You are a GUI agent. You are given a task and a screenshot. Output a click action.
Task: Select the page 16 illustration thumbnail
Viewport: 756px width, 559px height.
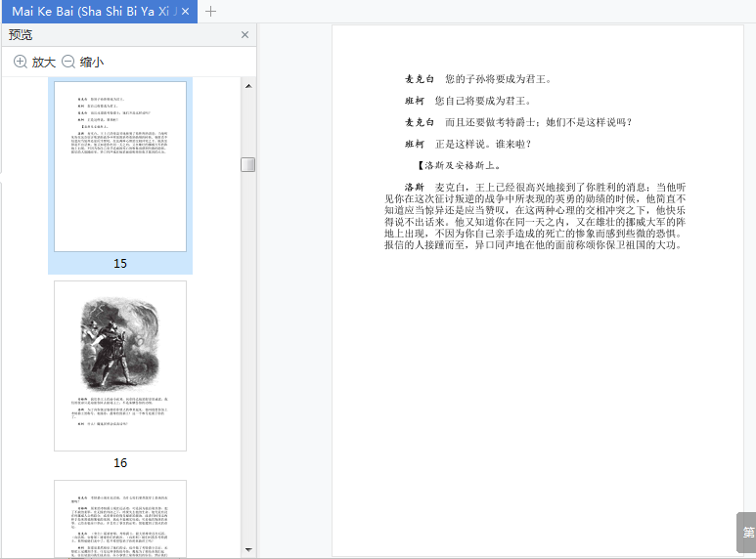click(x=120, y=365)
